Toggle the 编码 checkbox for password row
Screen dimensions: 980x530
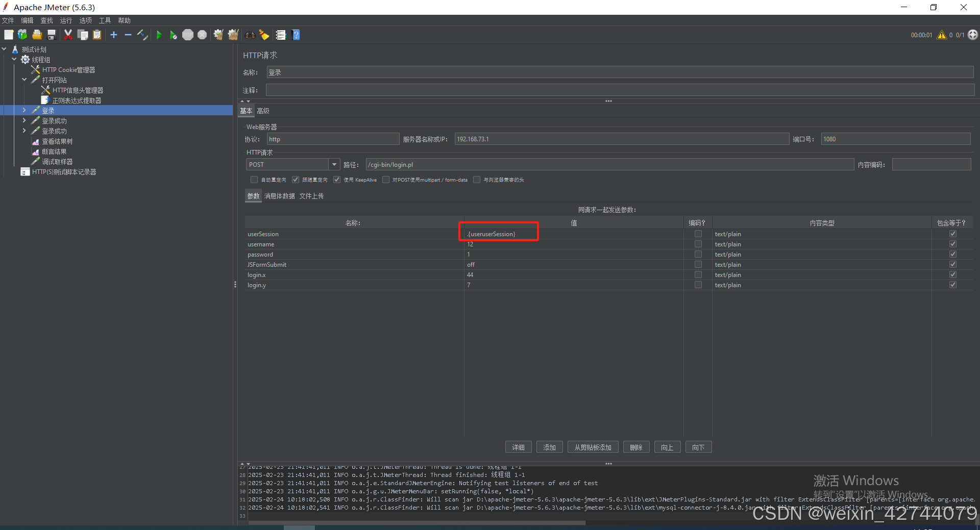point(698,254)
